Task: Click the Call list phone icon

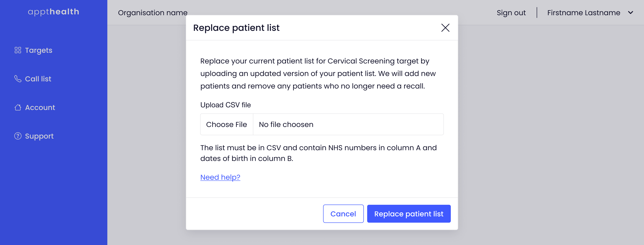Action: (x=18, y=79)
